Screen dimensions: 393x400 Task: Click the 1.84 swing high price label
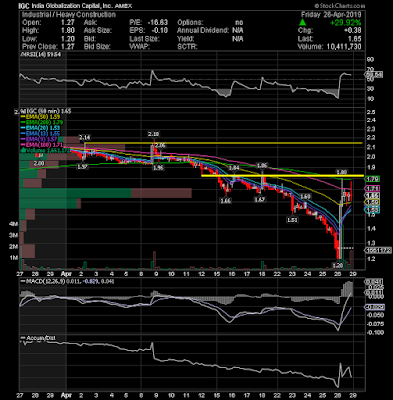coord(234,168)
